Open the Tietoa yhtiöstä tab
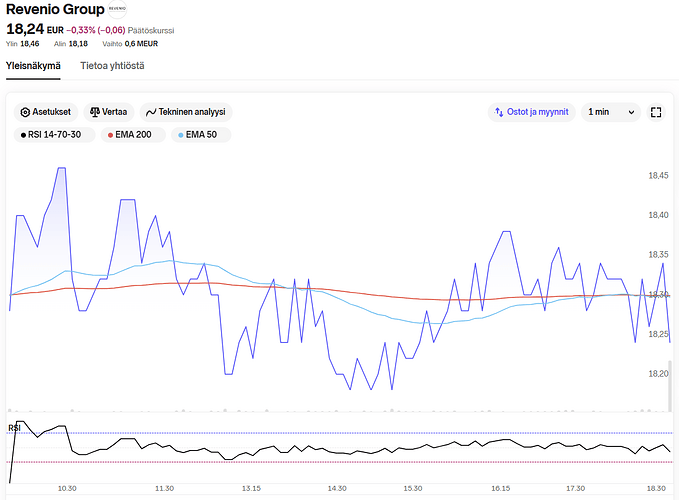The image size is (679, 500). point(112,66)
